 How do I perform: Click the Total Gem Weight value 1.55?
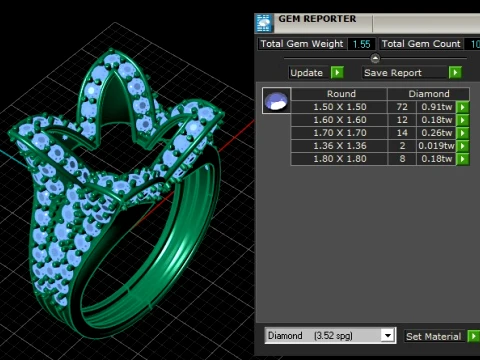[x=361, y=44]
